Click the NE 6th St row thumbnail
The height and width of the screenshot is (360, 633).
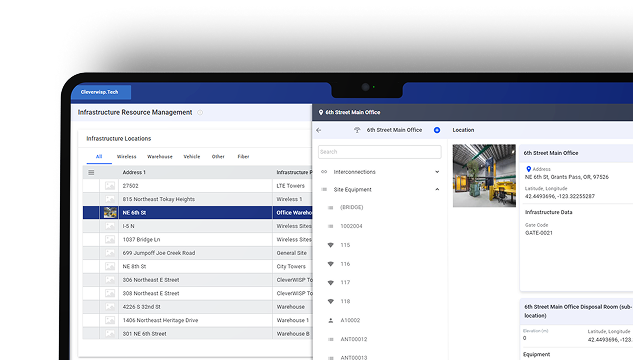[x=110, y=212]
